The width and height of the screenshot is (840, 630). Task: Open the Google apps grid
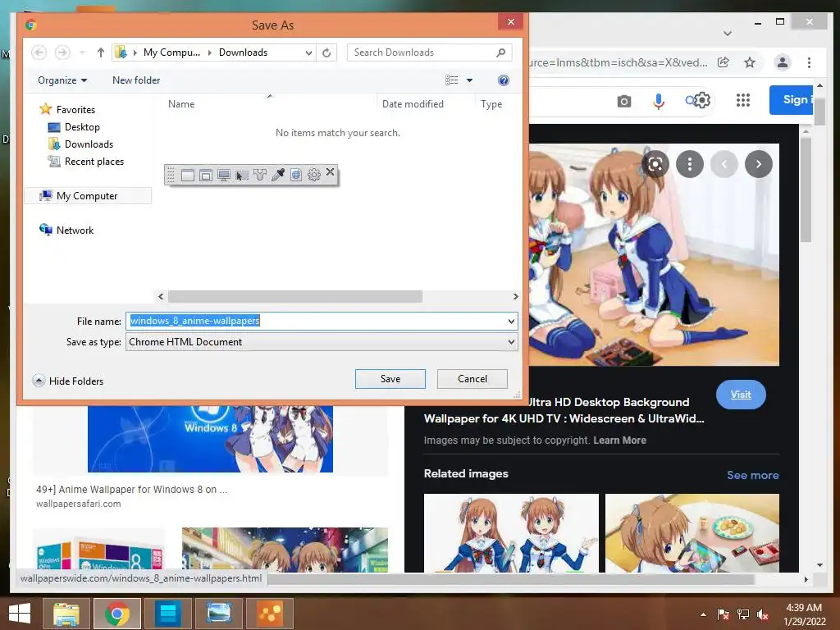click(x=742, y=99)
